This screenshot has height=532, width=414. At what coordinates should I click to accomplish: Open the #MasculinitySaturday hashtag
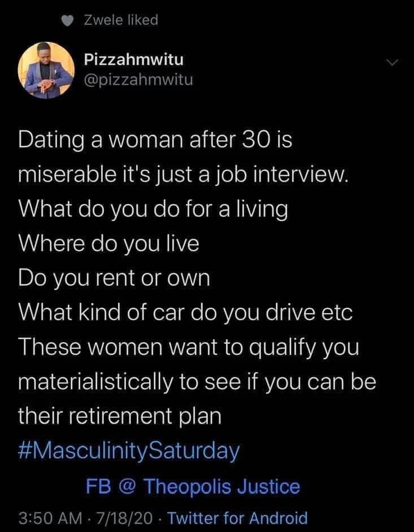point(129,451)
